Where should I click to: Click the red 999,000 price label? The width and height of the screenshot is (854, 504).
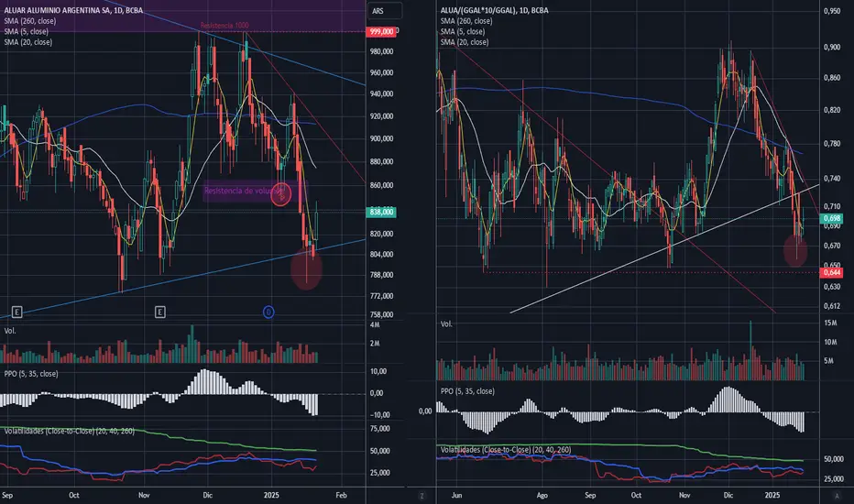click(382, 31)
